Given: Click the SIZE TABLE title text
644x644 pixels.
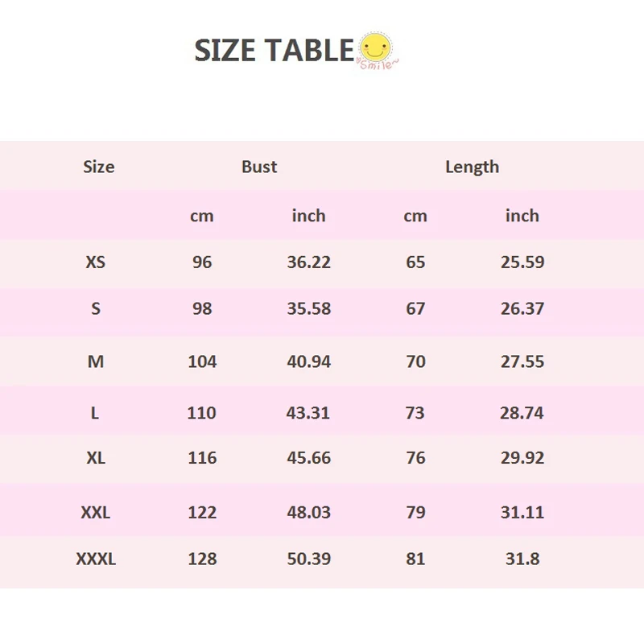Looking at the screenshot, I should [274, 51].
